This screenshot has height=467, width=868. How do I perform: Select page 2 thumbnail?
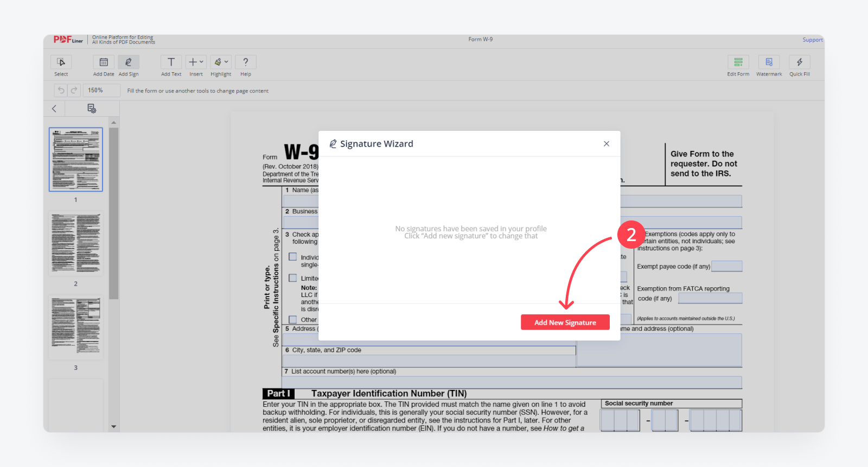[76, 244]
